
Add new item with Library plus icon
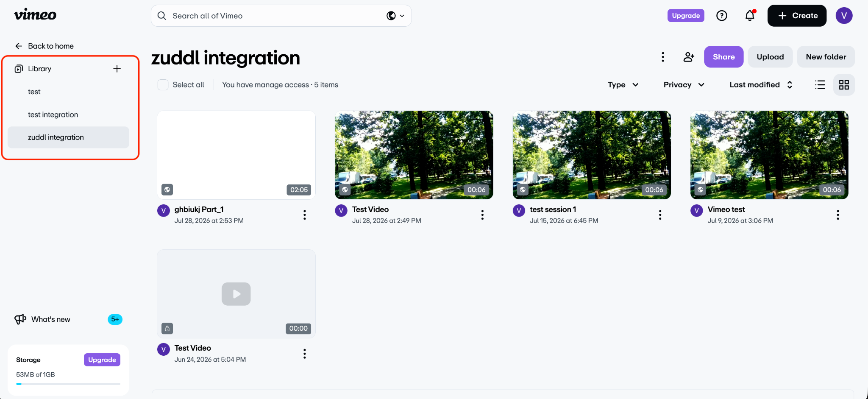pyautogui.click(x=117, y=69)
